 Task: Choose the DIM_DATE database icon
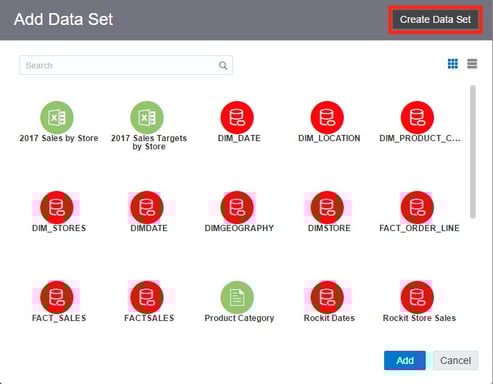tap(237, 117)
